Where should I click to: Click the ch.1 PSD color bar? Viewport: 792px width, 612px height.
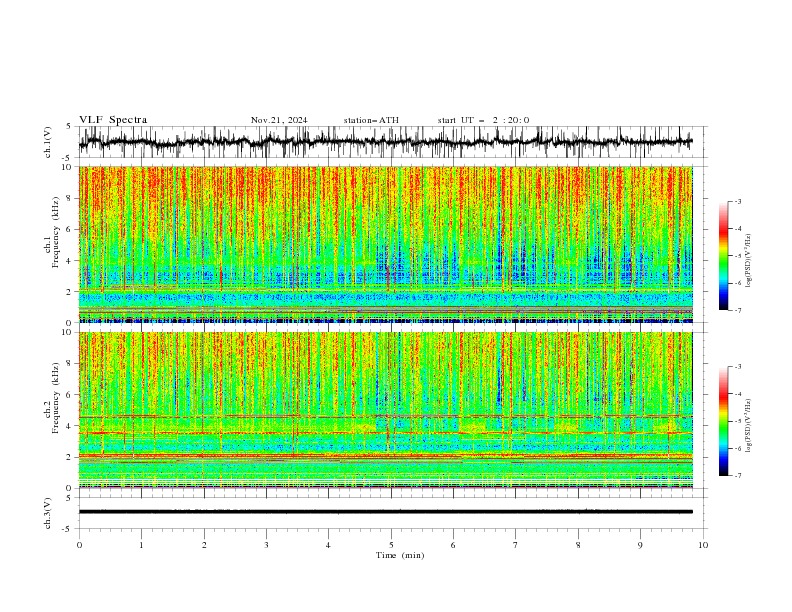pos(723,256)
